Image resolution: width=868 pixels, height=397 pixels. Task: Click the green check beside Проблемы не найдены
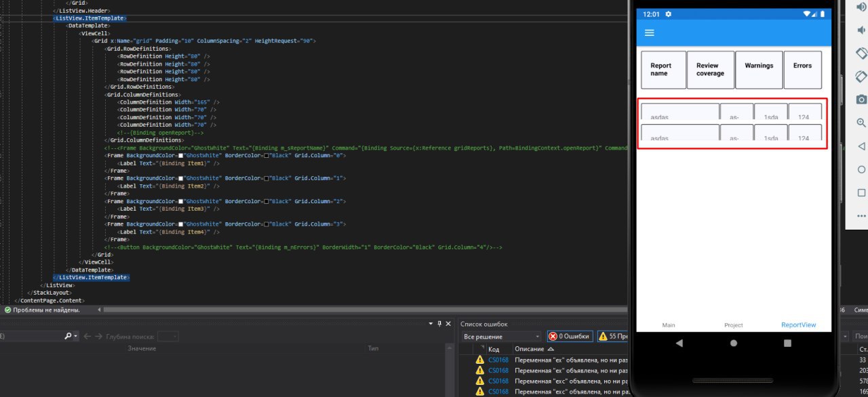tap(7, 310)
